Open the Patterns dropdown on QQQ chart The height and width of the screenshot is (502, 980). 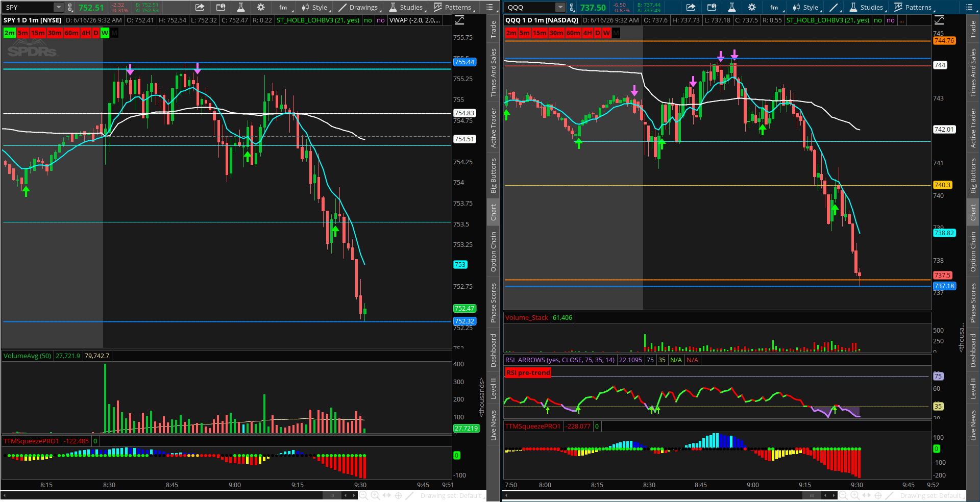point(914,7)
